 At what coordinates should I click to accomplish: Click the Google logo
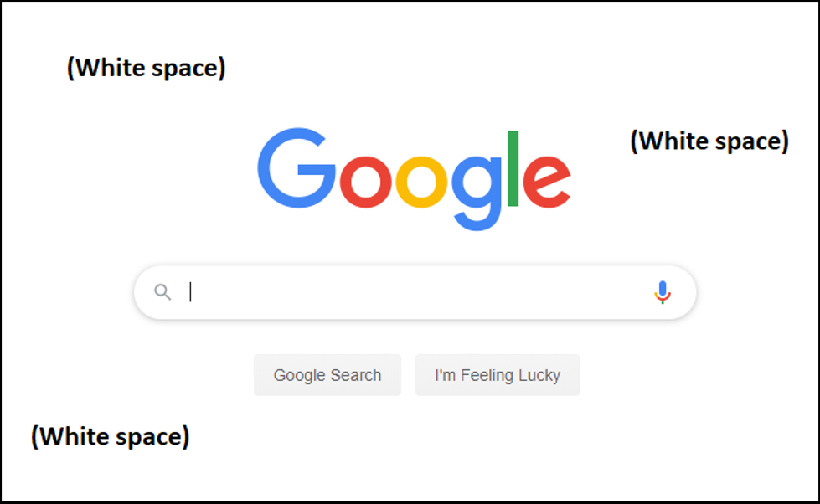[414, 177]
